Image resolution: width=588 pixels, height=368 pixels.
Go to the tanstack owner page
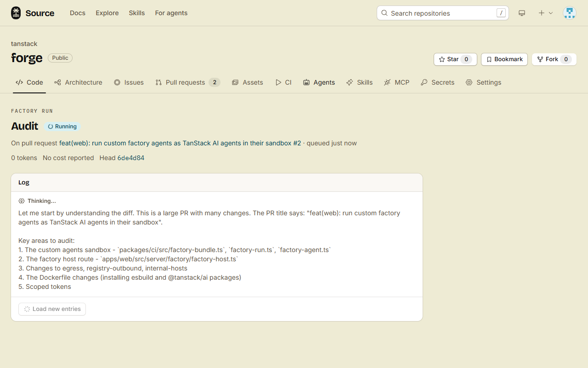[x=24, y=44]
